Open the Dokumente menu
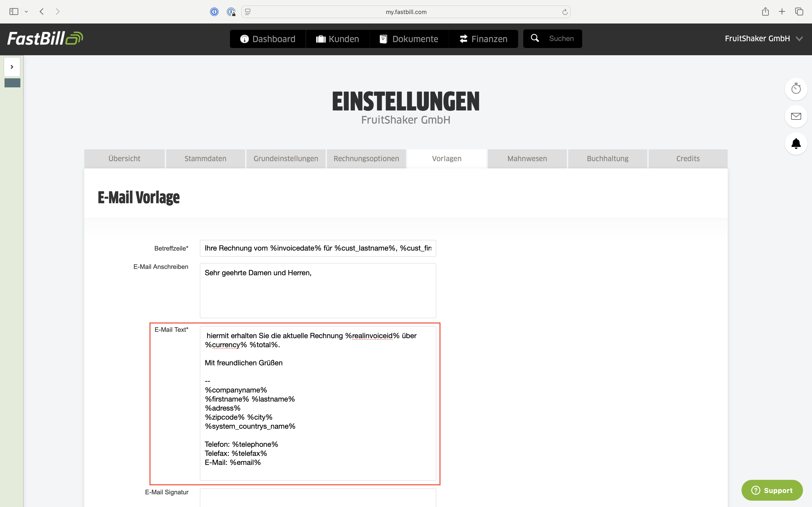The height and width of the screenshot is (507, 812). [x=409, y=39]
